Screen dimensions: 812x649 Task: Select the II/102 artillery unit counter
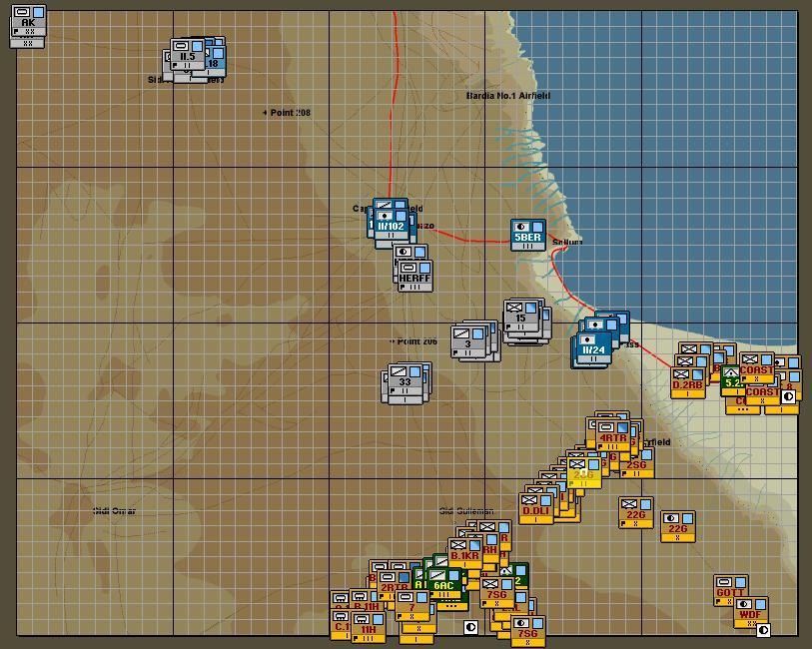tap(391, 225)
